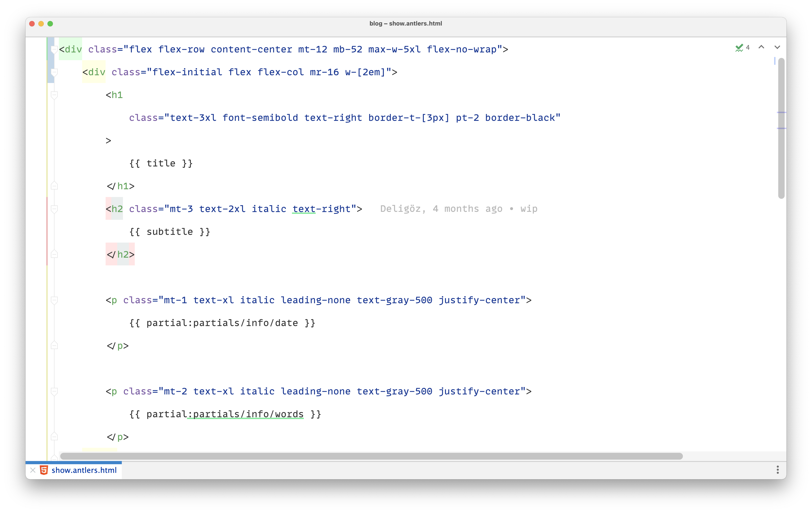Click the horizontal scrollbar thumb
The image size is (812, 513).
pos(371,456)
